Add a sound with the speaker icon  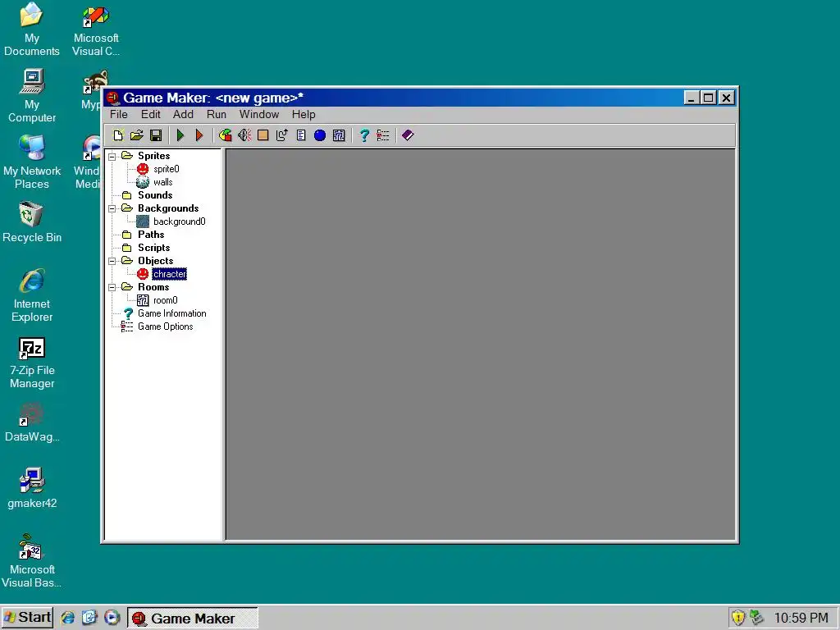click(244, 135)
